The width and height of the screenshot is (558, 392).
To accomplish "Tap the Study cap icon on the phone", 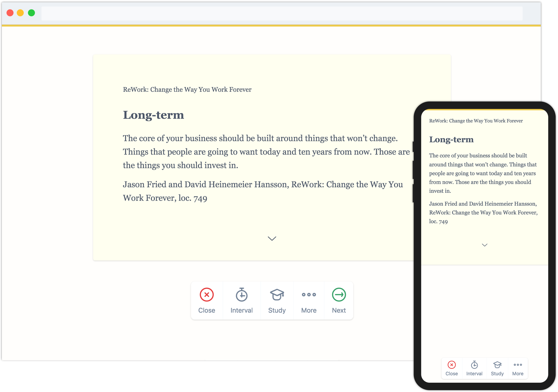I will tap(497, 365).
